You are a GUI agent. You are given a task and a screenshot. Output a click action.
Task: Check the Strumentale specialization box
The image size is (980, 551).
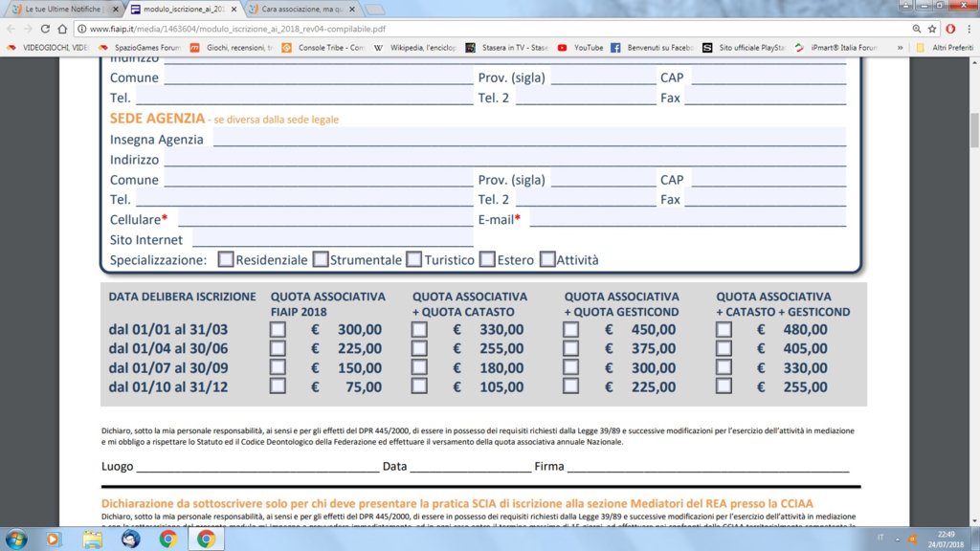point(320,259)
